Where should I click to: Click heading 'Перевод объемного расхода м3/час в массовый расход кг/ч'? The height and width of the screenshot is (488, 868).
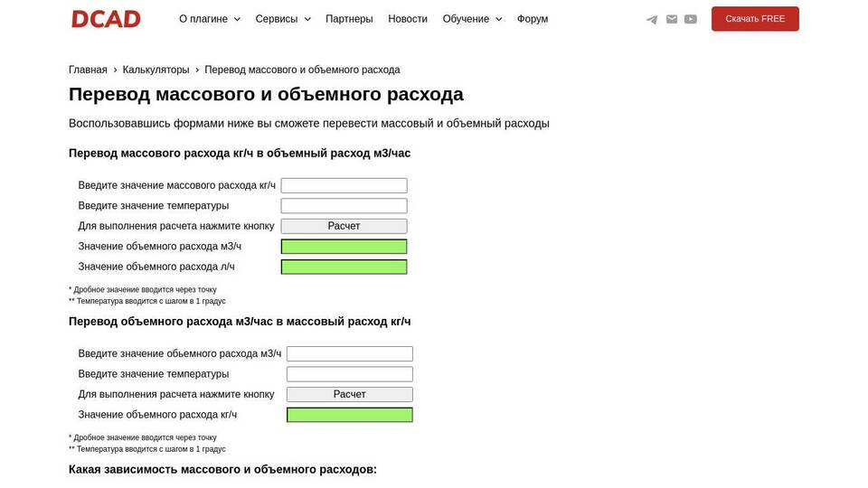click(240, 322)
